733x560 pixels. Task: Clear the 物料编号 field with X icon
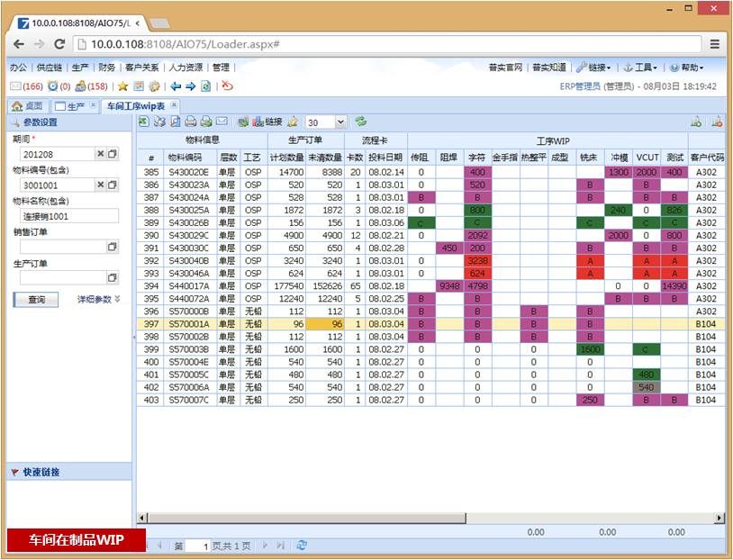[101, 185]
